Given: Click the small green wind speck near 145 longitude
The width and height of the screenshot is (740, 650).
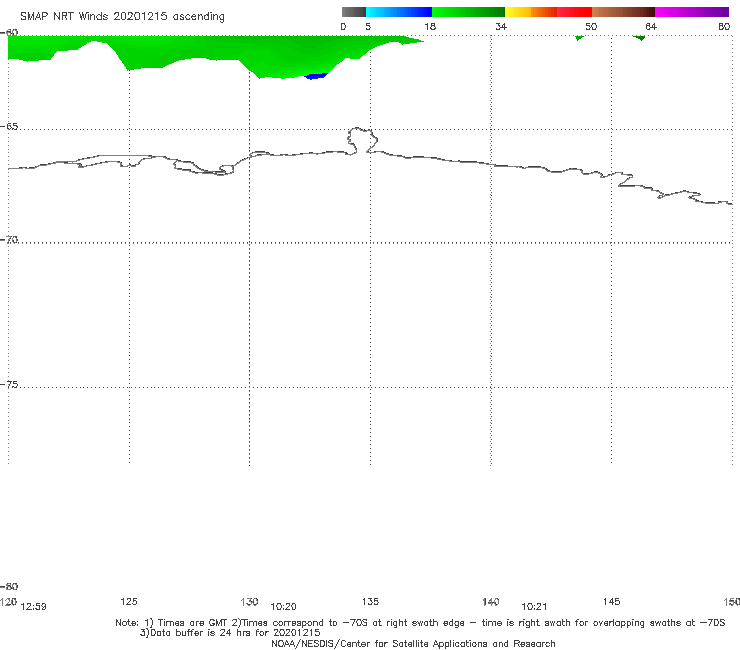Looking at the screenshot, I should pos(639,38).
